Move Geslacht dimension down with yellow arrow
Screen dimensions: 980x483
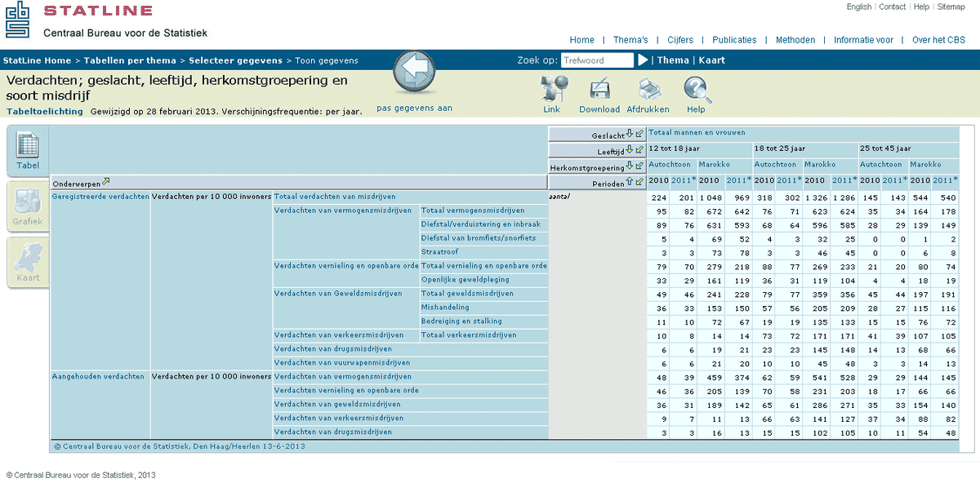coord(630,135)
